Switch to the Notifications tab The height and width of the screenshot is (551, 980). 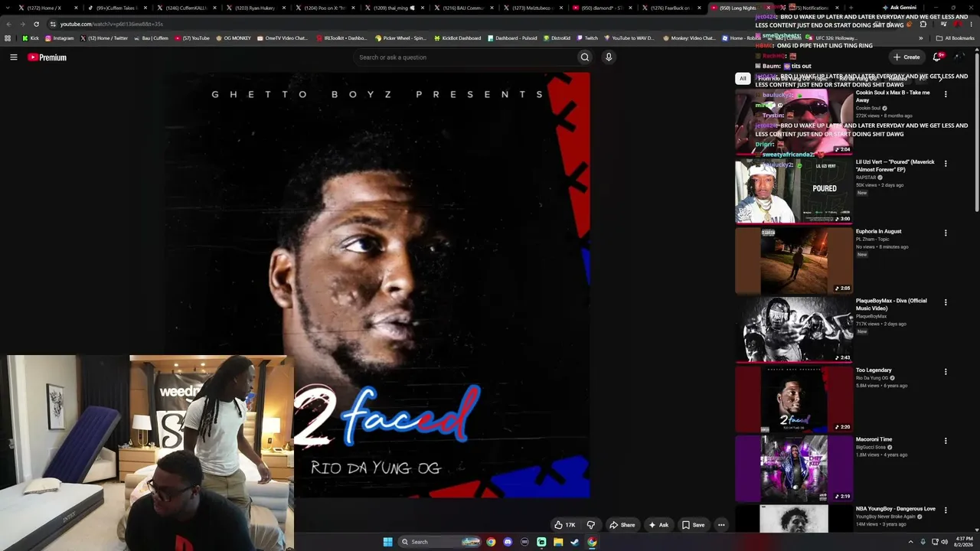812,8
